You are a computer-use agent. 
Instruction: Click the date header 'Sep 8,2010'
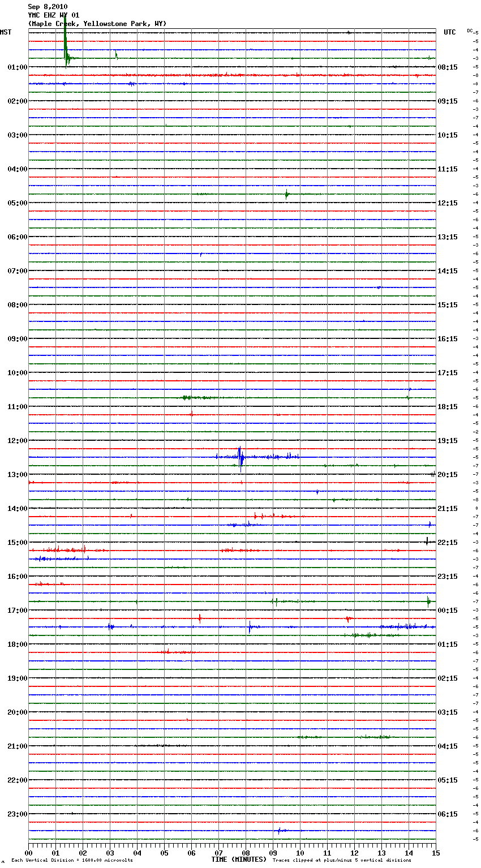pos(48,7)
